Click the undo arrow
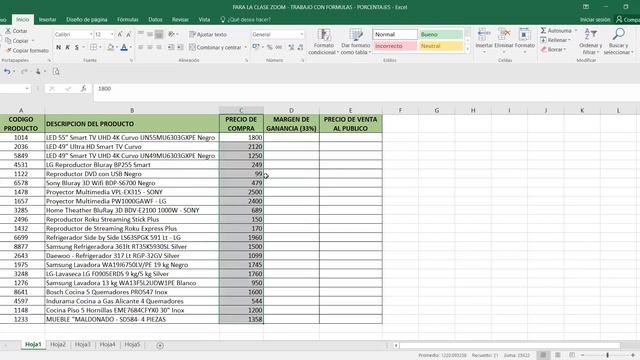 tap(7, 72)
